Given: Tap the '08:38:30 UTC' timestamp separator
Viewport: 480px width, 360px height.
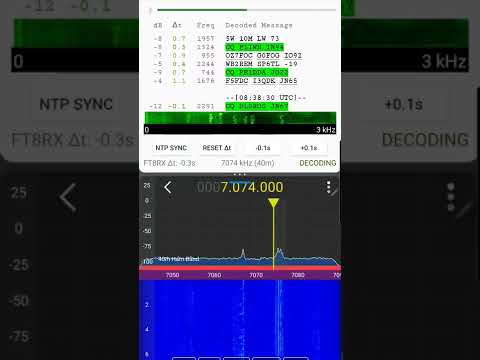Looking at the screenshot, I should (265, 98).
